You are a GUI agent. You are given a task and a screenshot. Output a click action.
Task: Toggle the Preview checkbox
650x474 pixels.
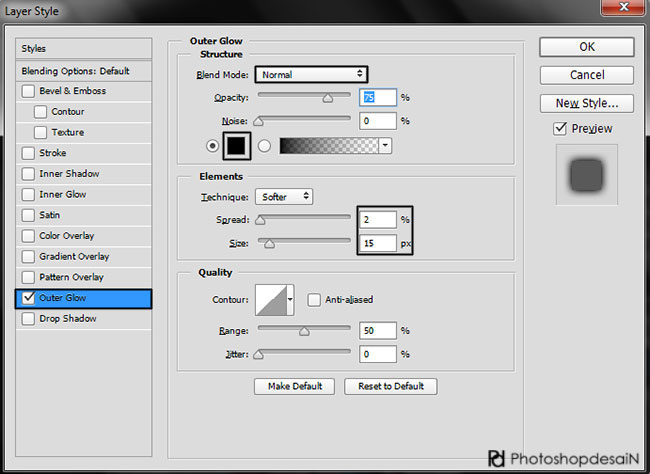560,128
